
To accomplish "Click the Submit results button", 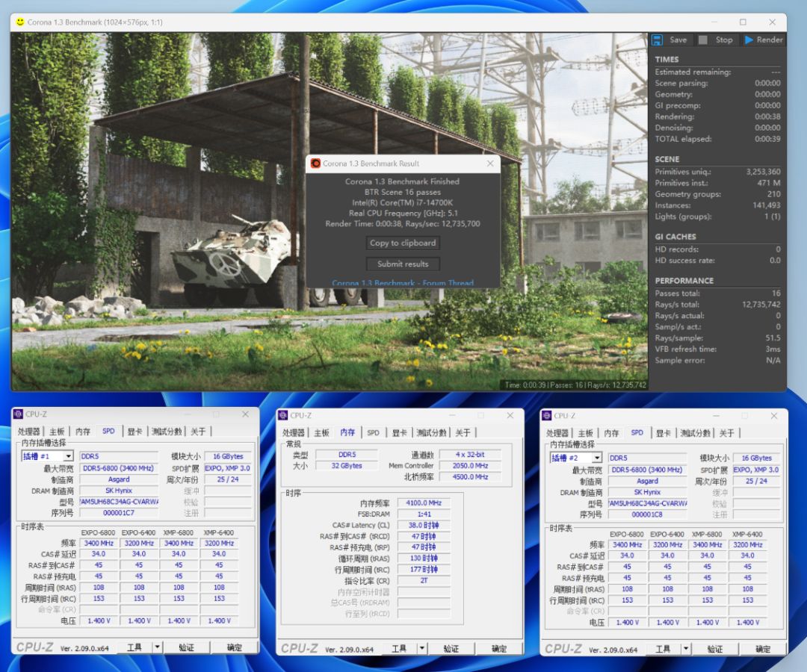I will (x=403, y=264).
